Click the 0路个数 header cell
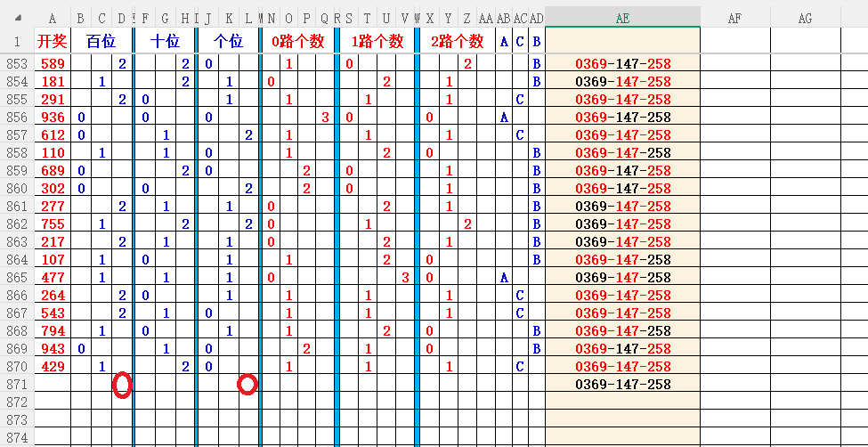 click(x=298, y=40)
